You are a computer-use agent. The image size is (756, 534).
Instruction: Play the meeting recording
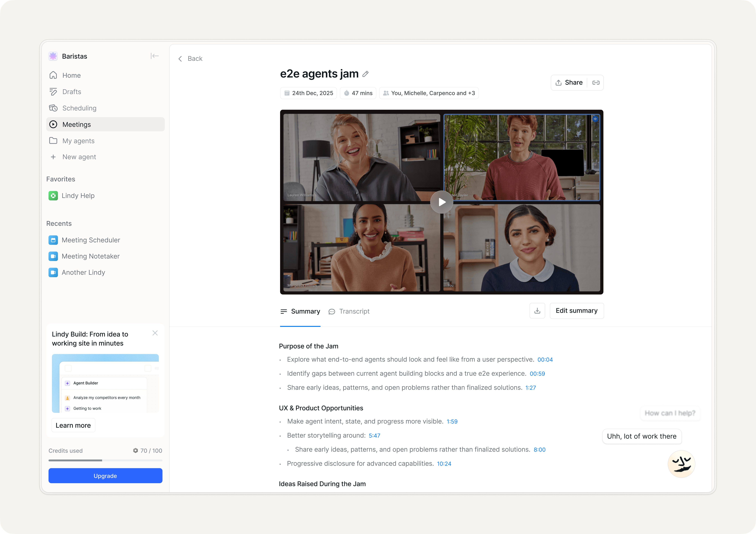(x=442, y=202)
